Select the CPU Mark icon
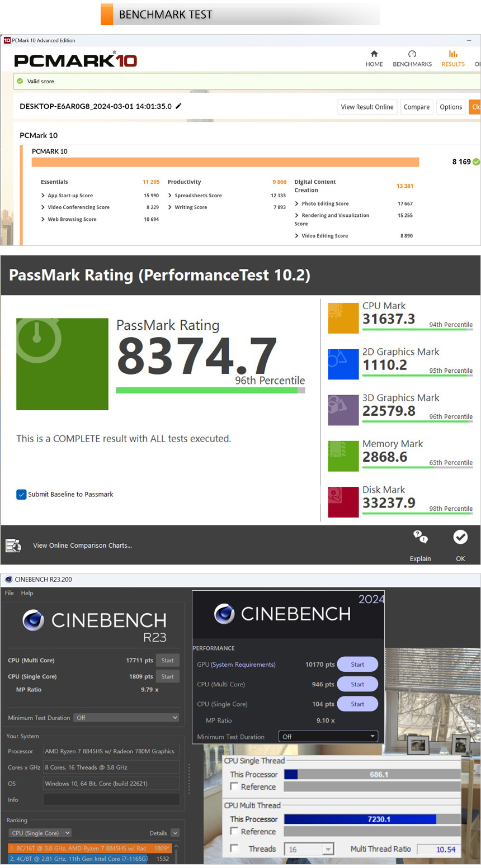Image resolution: width=481 pixels, height=868 pixels. pos(343,318)
